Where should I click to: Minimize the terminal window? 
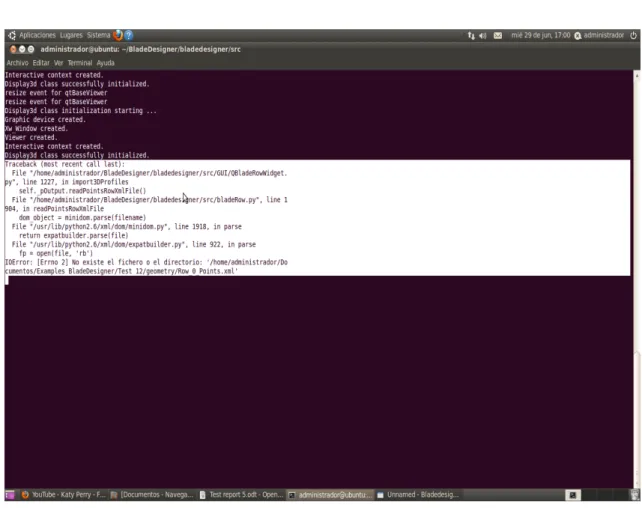(x=22, y=49)
